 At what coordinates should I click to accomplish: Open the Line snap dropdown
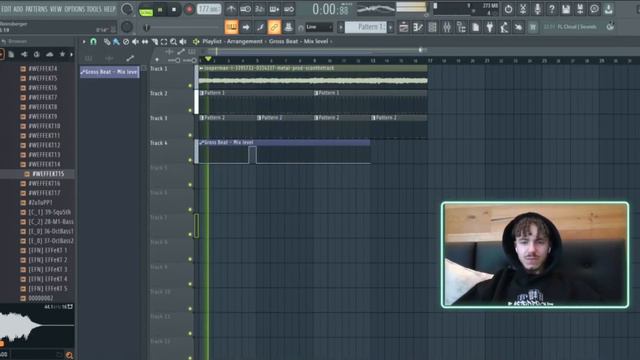pyautogui.click(x=319, y=27)
